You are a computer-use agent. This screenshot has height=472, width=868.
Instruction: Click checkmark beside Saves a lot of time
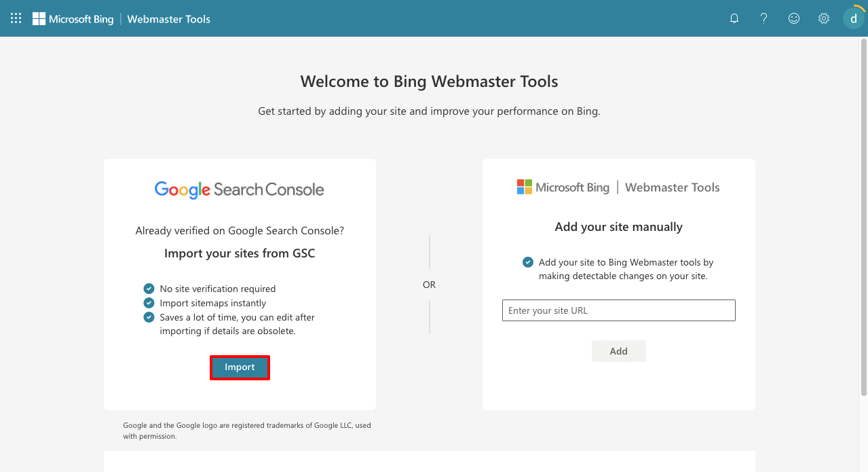point(149,317)
